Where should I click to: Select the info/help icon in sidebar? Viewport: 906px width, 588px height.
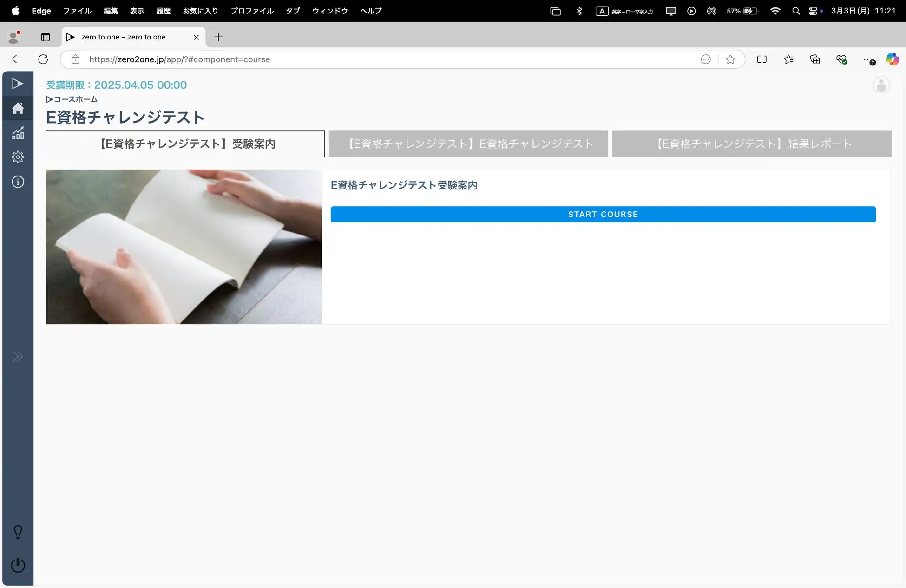click(x=17, y=182)
